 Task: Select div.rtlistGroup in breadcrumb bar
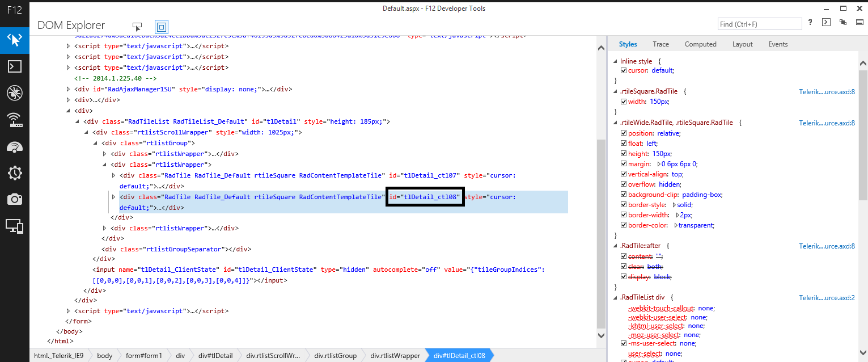tap(335, 356)
